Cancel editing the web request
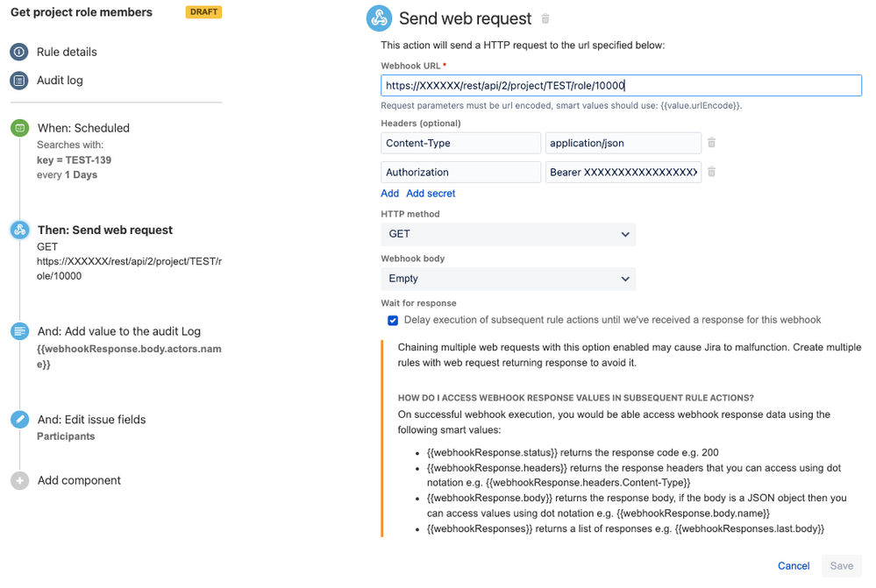Image resolution: width=876 pixels, height=588 pixels. [x=793, y=566]
